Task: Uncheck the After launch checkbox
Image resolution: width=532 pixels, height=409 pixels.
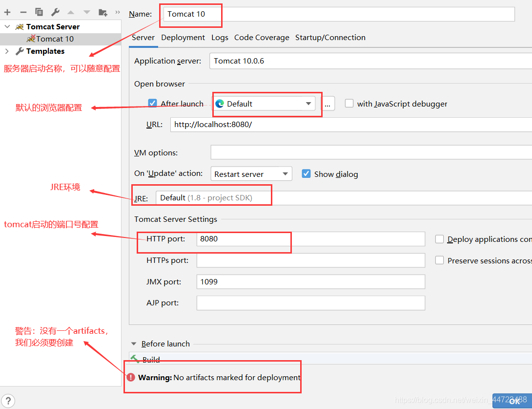Action: (x=153, y=103)
